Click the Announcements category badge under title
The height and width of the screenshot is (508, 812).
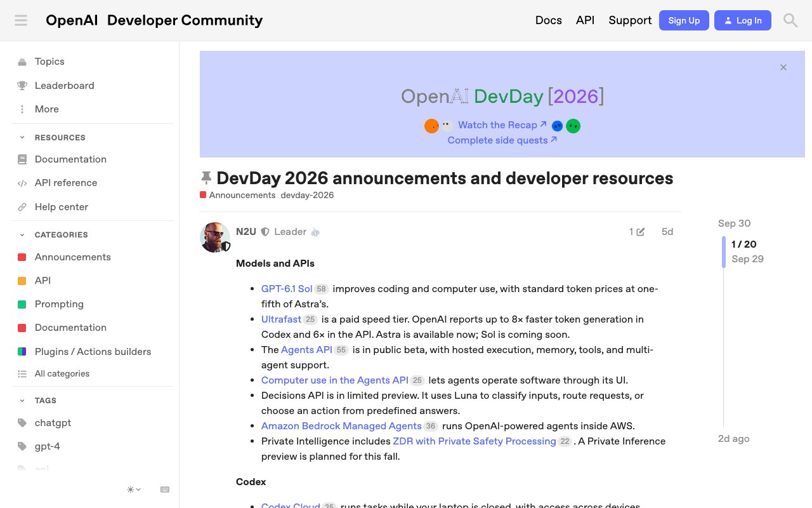(238, 195)
